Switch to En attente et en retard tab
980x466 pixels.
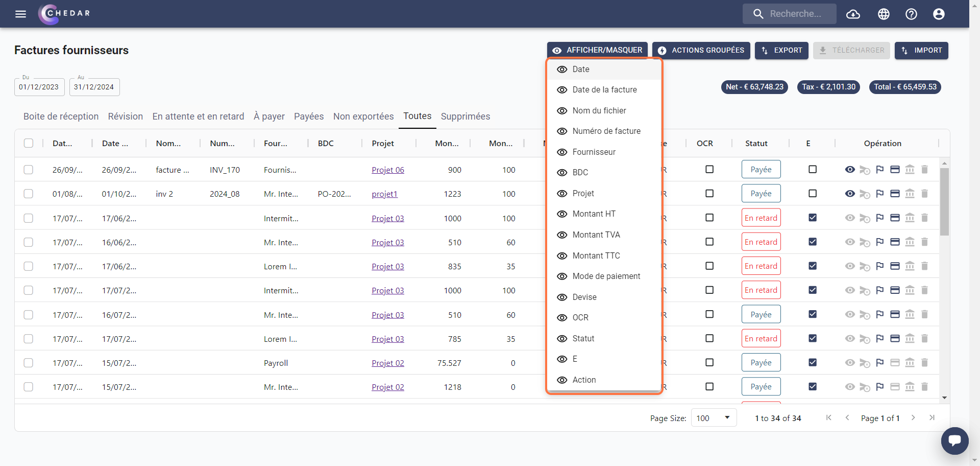(x=198, y=116)
